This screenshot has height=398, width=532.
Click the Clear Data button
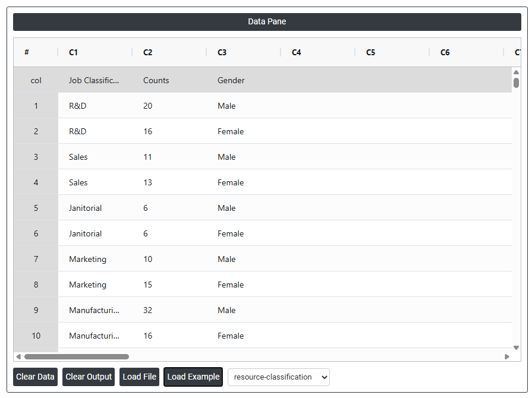point(35,377)
